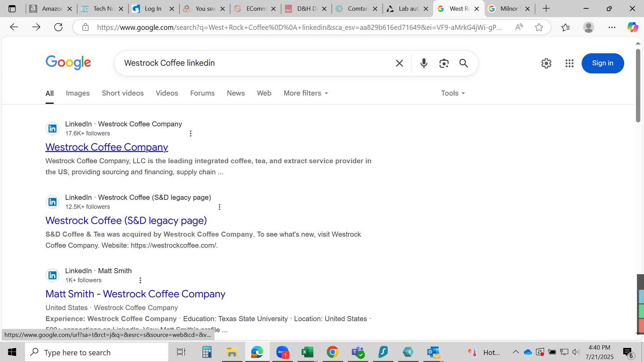Clear the search box with X

click(399, 63)
